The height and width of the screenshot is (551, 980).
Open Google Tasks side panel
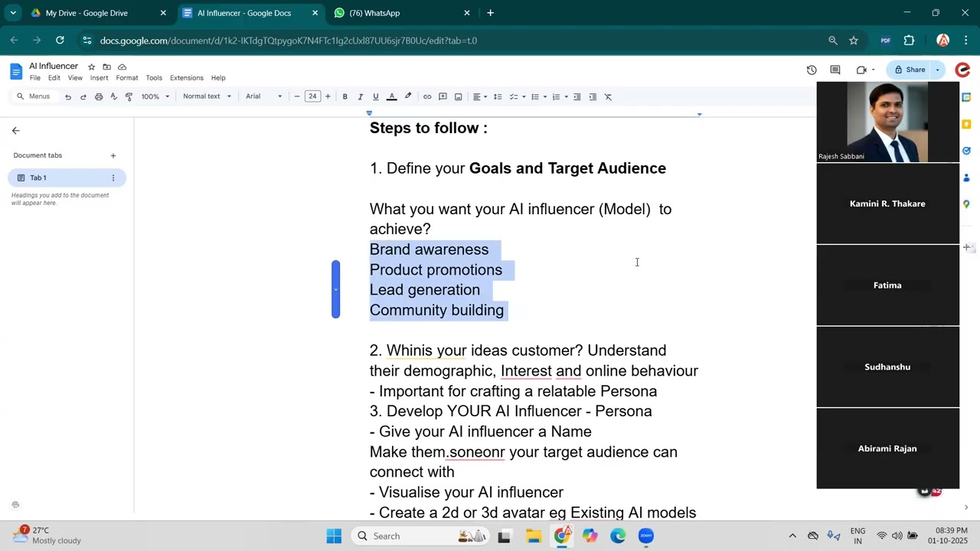click(x=967, y=151)
